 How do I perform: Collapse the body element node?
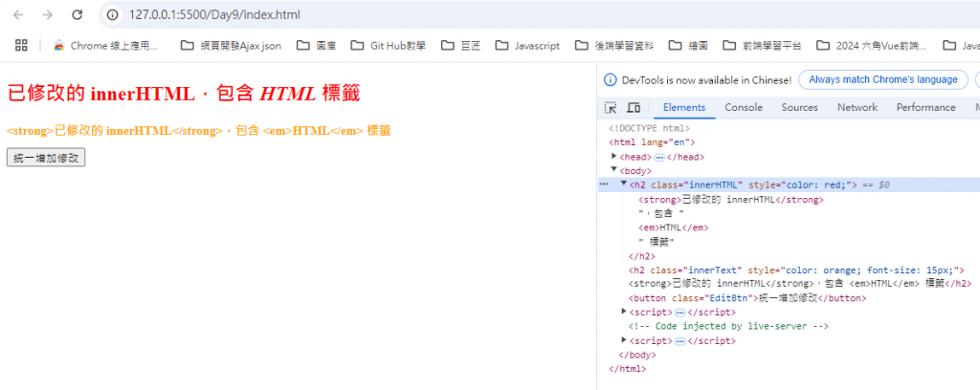click(613, 170)
